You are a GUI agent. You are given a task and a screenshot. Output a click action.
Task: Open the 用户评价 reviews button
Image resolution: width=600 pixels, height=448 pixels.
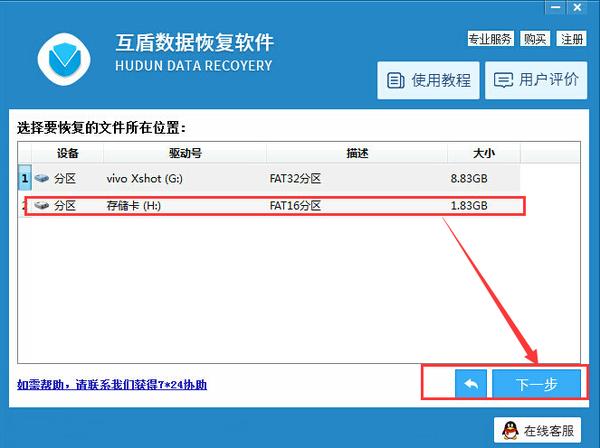(536, 80)
